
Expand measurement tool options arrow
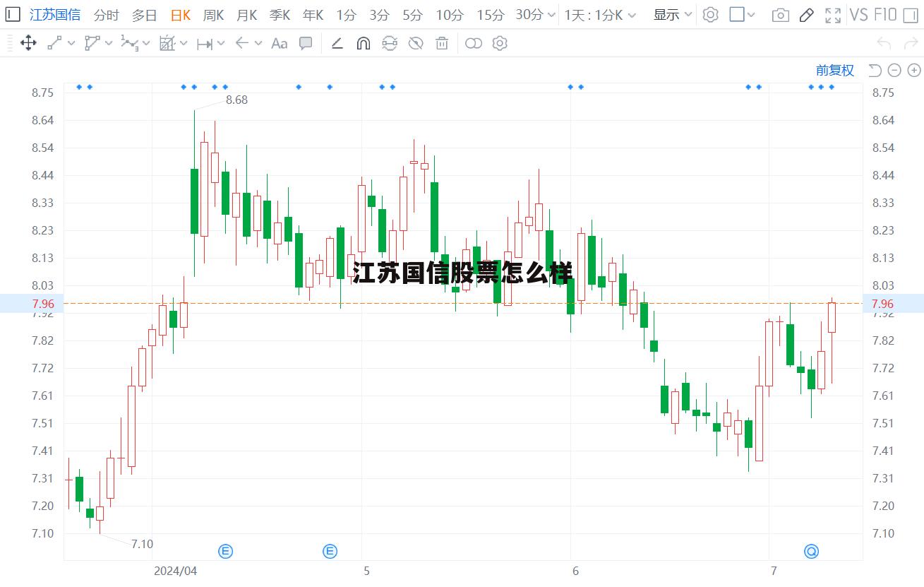(x=184, y=43)
